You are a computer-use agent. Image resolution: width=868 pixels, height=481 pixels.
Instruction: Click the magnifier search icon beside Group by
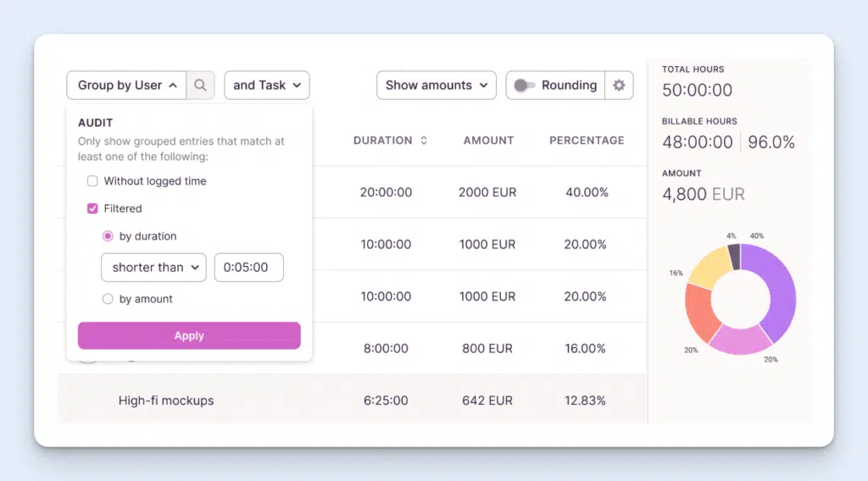pos(200,86)
